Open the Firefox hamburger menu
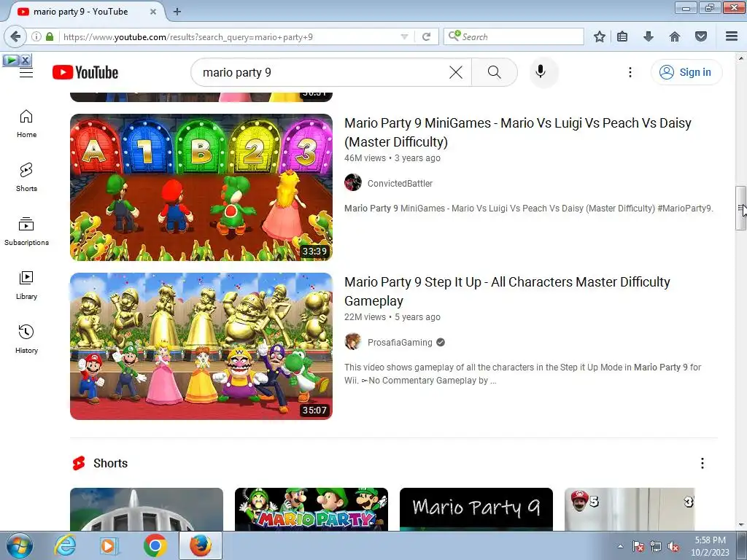 pos(732,36)
